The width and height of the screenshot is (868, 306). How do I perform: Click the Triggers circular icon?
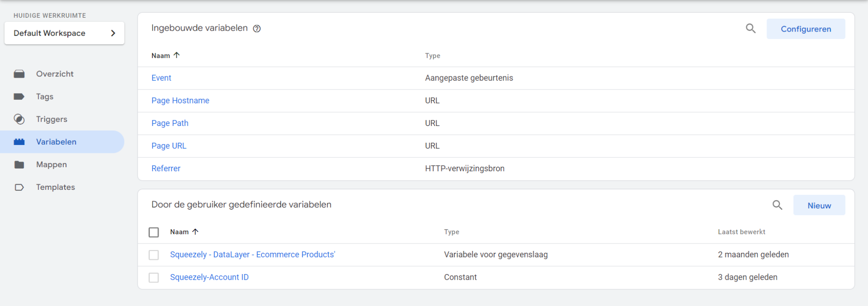tap(19, 119)
